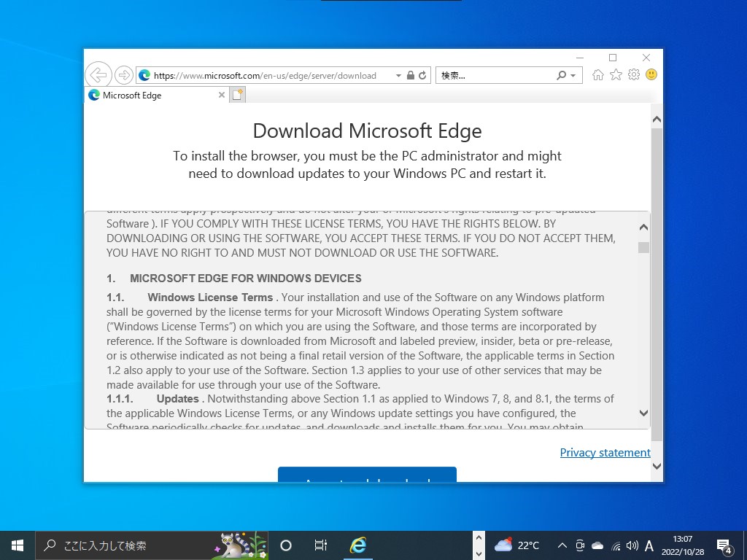Open a new tab in Internet Explorer

point(237,95)
